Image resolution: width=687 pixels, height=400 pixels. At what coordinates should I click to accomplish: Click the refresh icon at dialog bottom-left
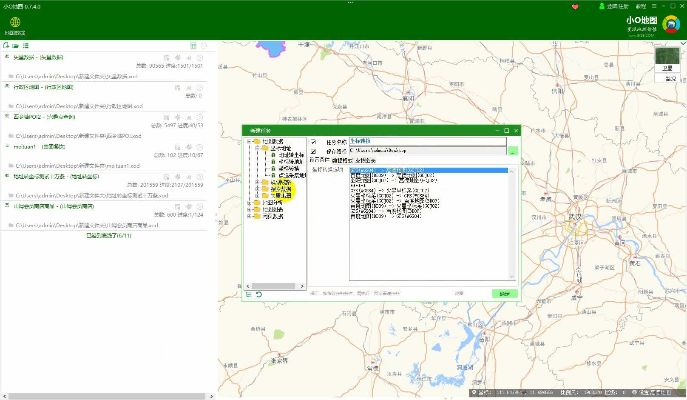(259, 294)
